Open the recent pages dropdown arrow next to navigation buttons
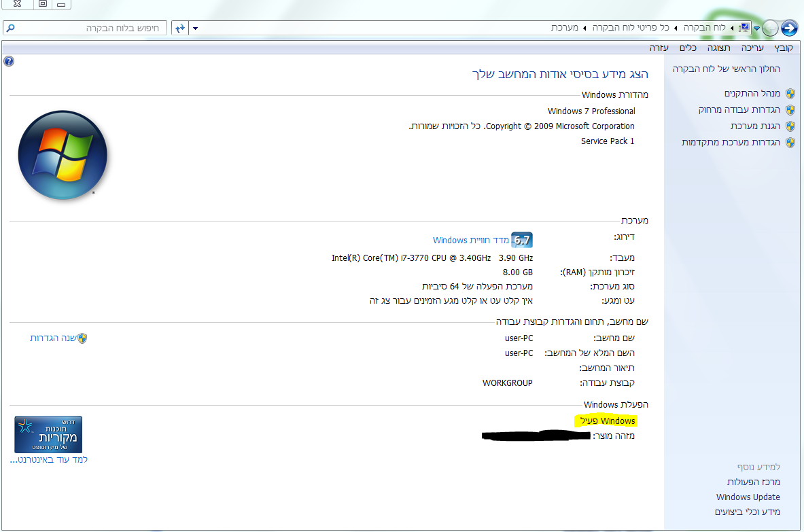 tap(757, 28)
